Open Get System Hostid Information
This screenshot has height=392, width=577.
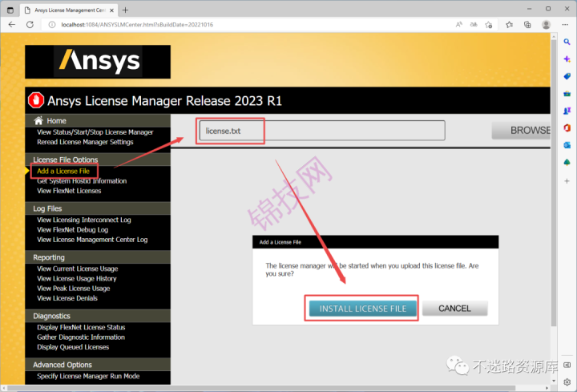(82, 181)
